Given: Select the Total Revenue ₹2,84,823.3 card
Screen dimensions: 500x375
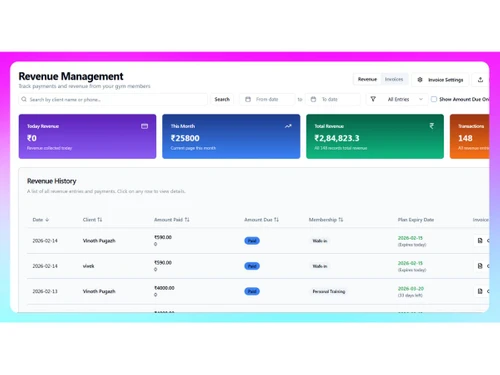Looking at the screenshot, I should (375, 136).
